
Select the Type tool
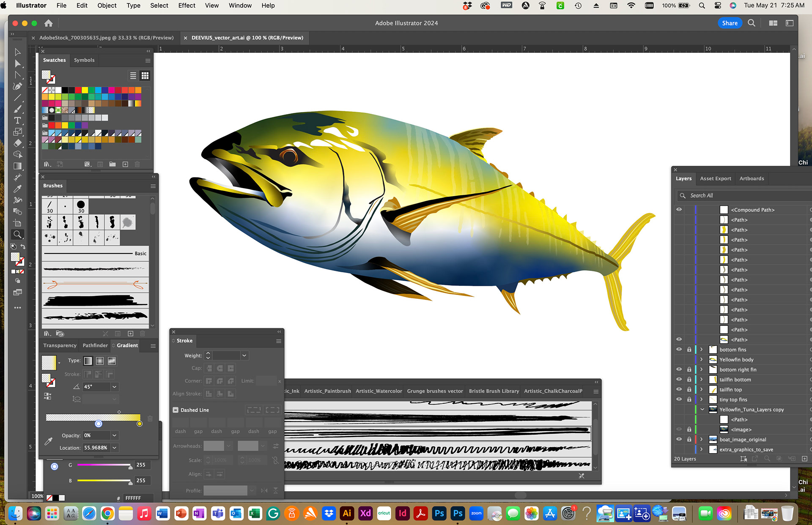point(17,120)
